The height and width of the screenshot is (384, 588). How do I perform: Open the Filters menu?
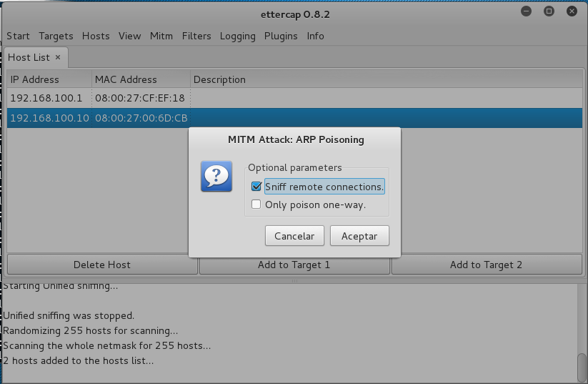coord(196,36)
